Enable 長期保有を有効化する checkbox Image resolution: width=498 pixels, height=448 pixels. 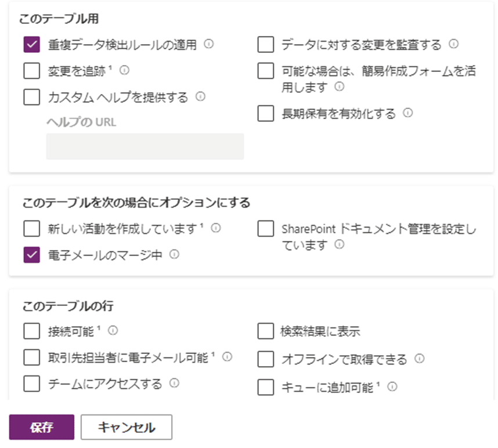(266, 113)
